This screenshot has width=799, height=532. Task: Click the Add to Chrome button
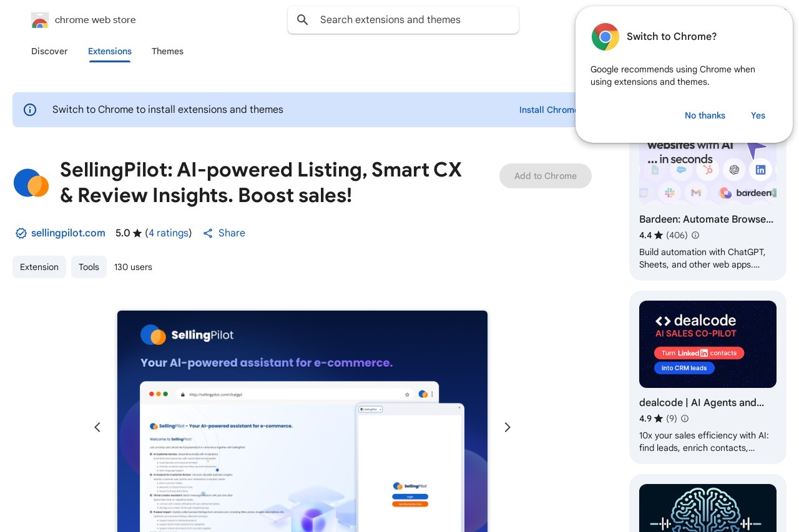(546, 176)
